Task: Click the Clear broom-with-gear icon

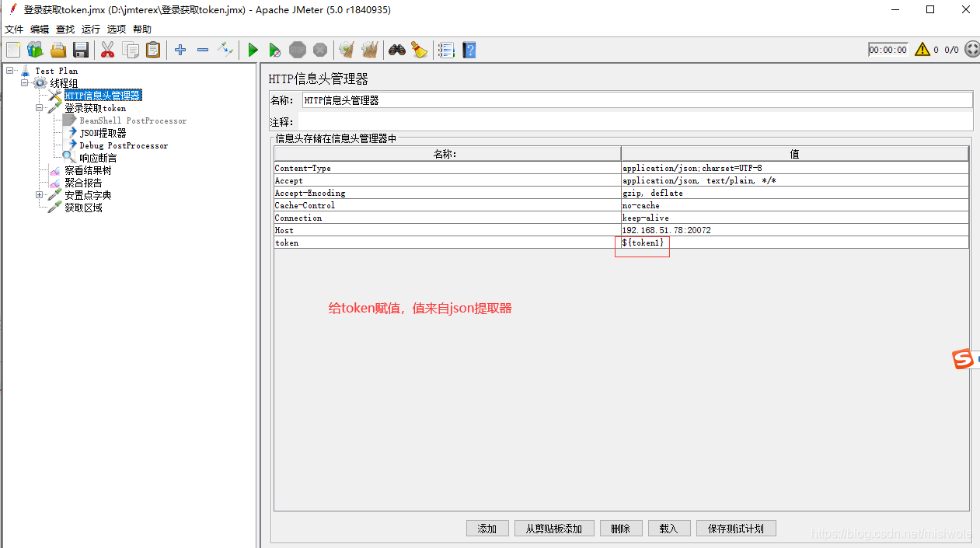Action: 347,50
